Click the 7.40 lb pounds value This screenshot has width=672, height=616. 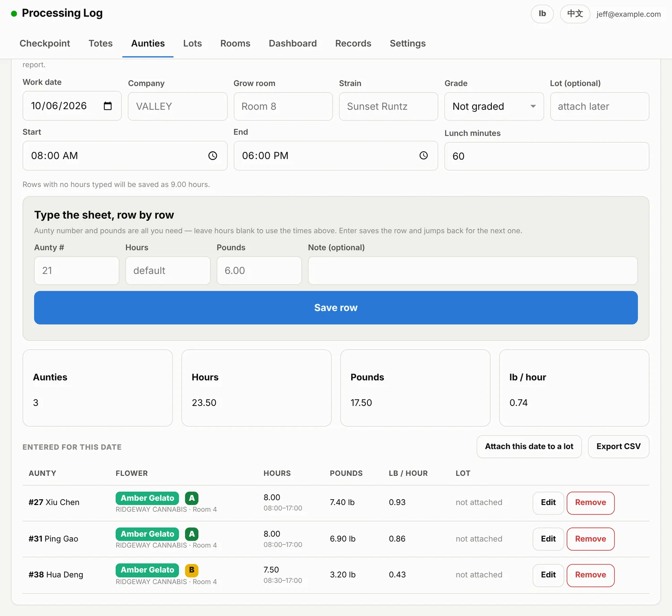pyautogui.click(x=342, y=502)
